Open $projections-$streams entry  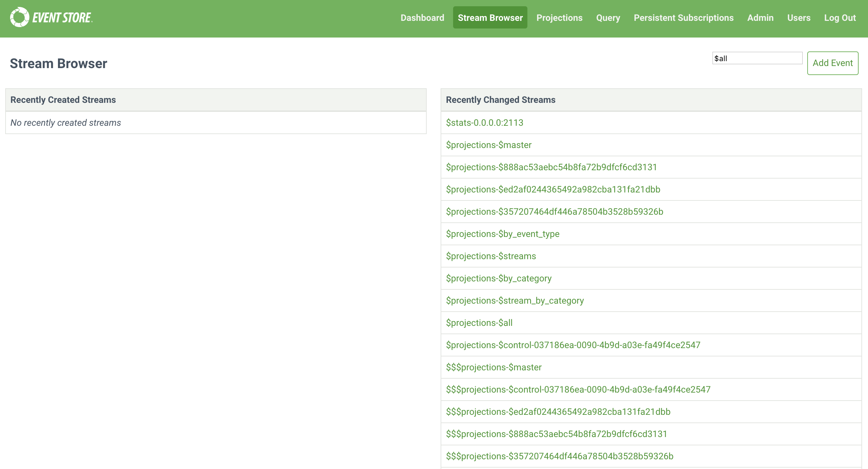pyautogui.click(x=491, y=256)
